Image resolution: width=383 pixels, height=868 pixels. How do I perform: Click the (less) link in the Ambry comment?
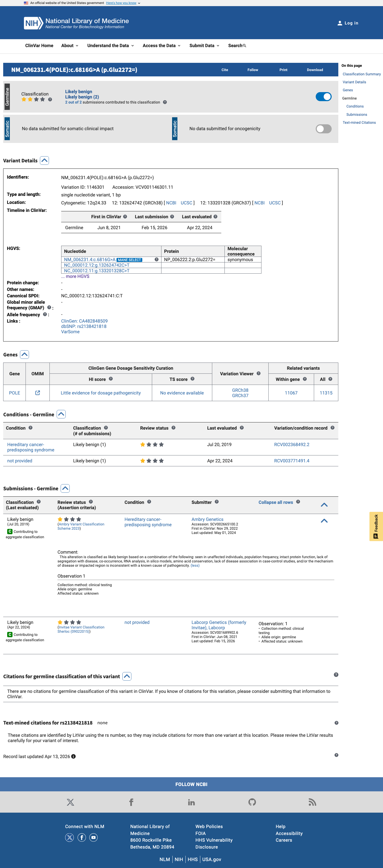(195, 566)
